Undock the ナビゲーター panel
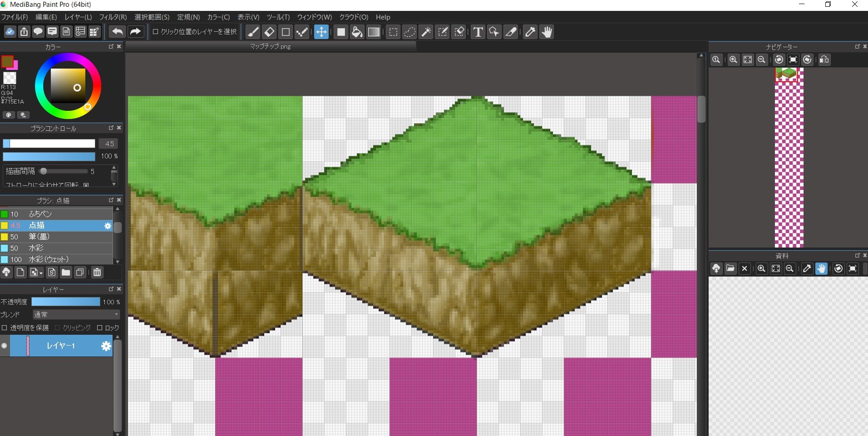Viewport: 868px width, 436px height. (x=857, y=46)
